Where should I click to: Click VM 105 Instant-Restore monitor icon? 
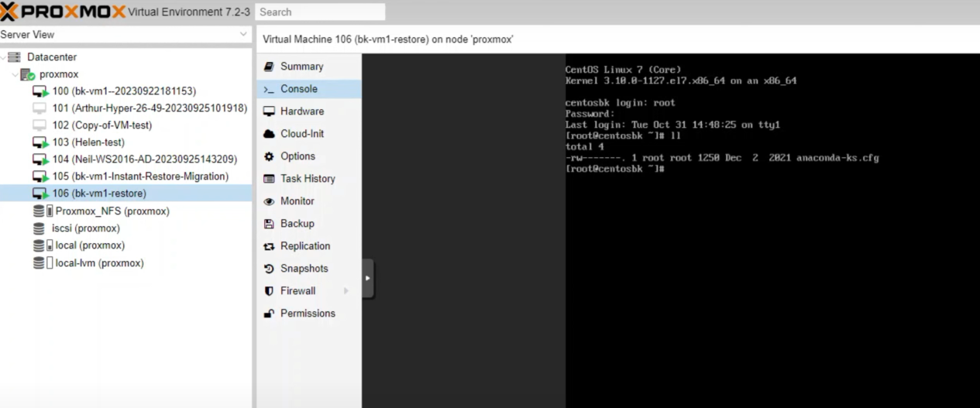[x=40, y=177]
